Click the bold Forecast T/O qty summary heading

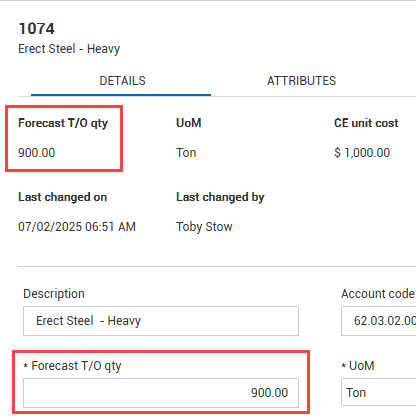[x=63, y=123]
